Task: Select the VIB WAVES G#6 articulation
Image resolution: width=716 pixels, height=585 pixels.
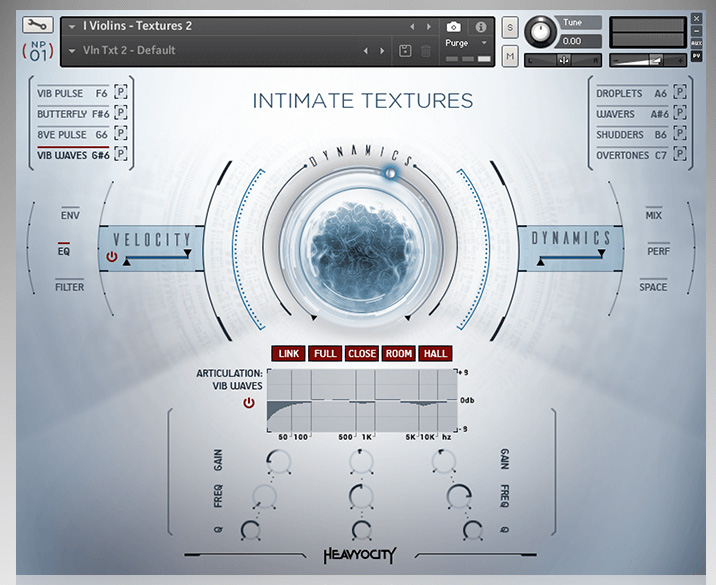Action: tap(73, 155)
